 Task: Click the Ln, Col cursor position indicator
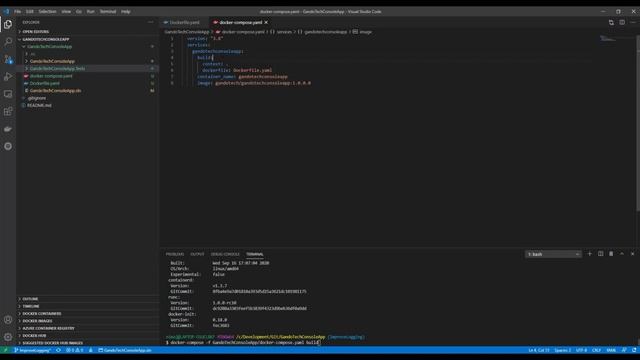(539, 350)
